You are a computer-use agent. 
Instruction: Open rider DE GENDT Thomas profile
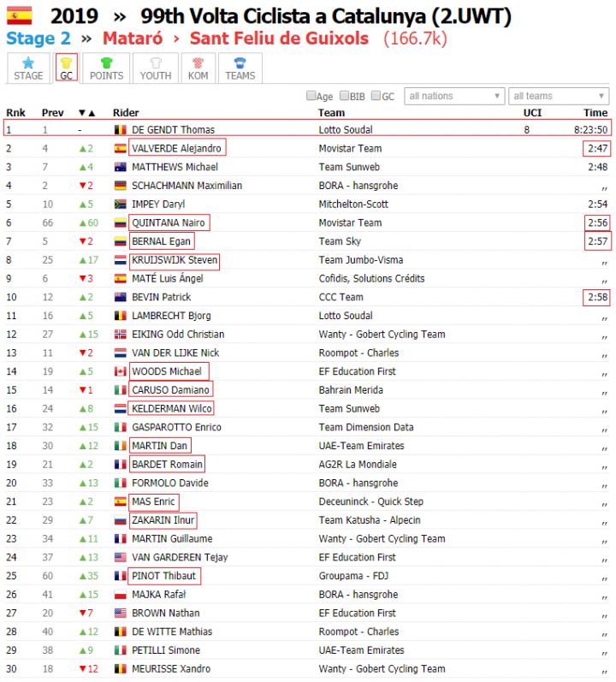pyautogui.click(x=173, y=129)
